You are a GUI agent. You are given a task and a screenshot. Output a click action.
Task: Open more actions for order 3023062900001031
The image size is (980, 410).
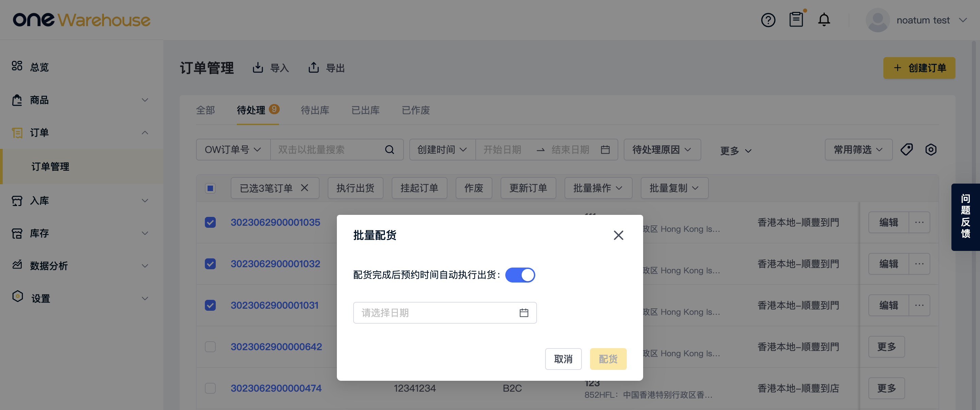click(919, 305)
